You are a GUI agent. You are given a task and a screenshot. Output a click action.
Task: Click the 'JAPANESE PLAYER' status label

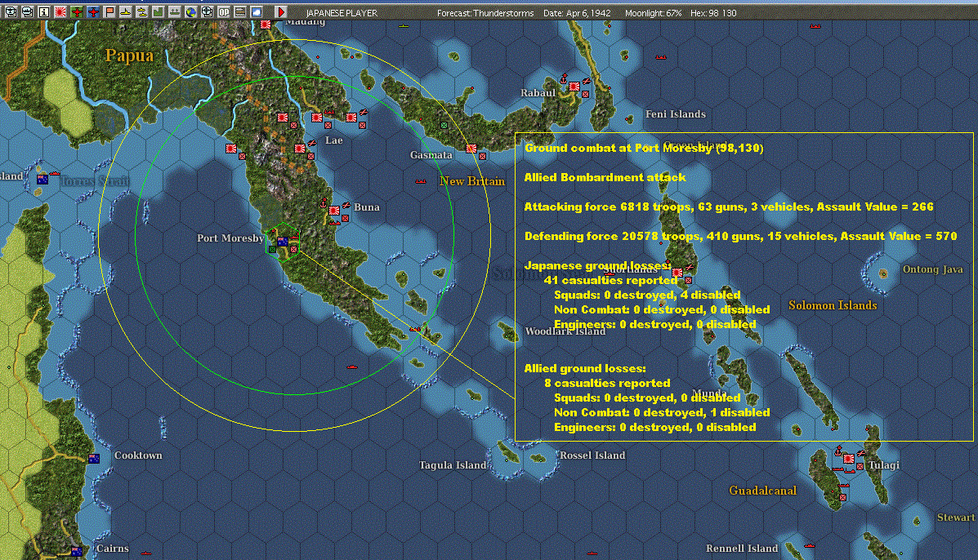[342, 13]
